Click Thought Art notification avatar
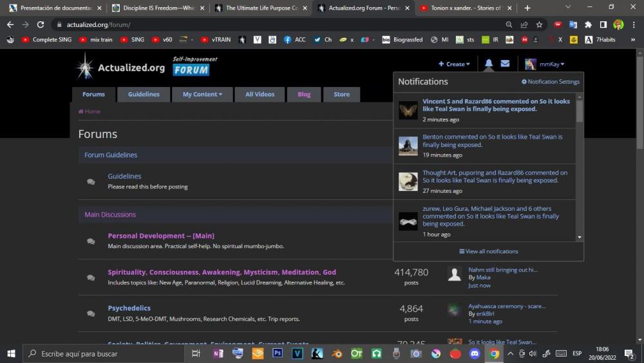Viewport: 644px width, 363px height. click(408, 181)
